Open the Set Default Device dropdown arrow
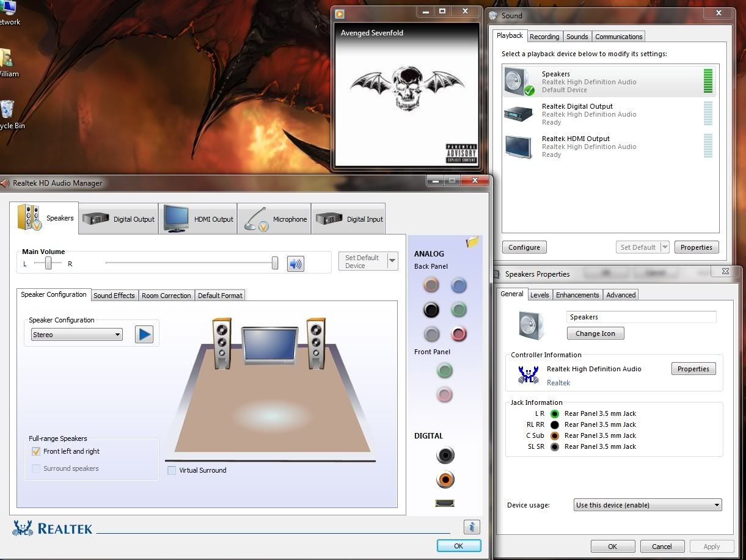 pyautogui.click(x=392, y=261)
